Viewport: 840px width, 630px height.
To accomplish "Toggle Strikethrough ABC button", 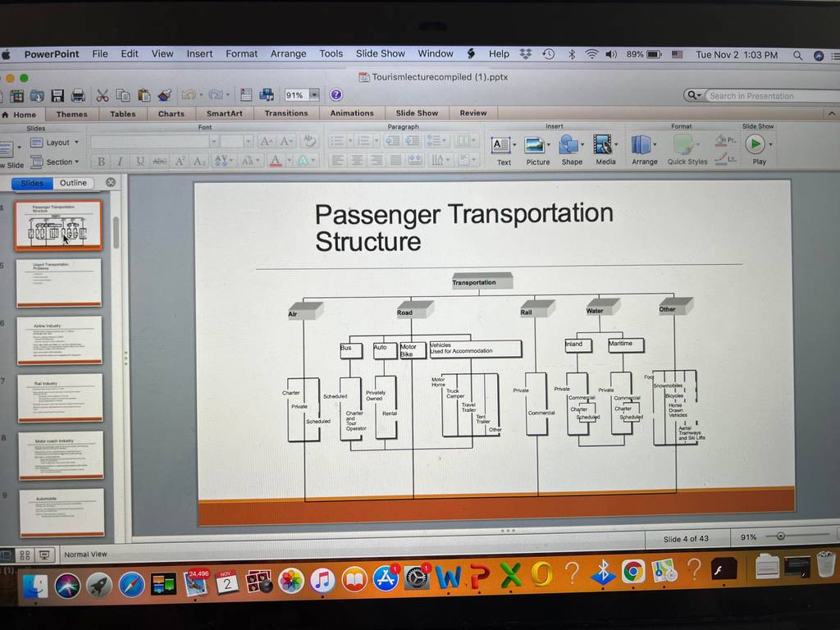I will 160,161.
